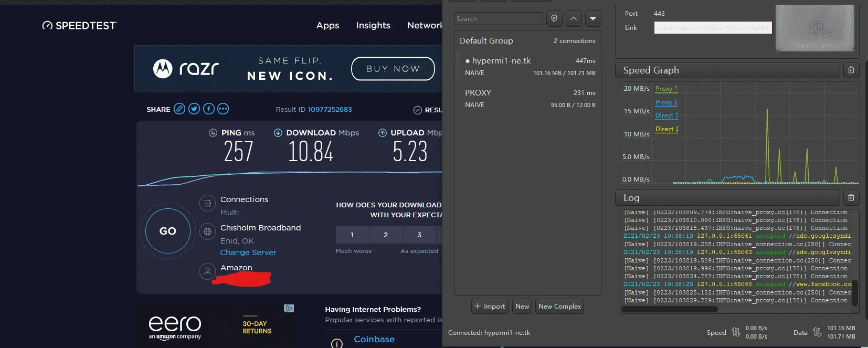
Task: Select rating 3 As expected
Action: coord(419,235)
